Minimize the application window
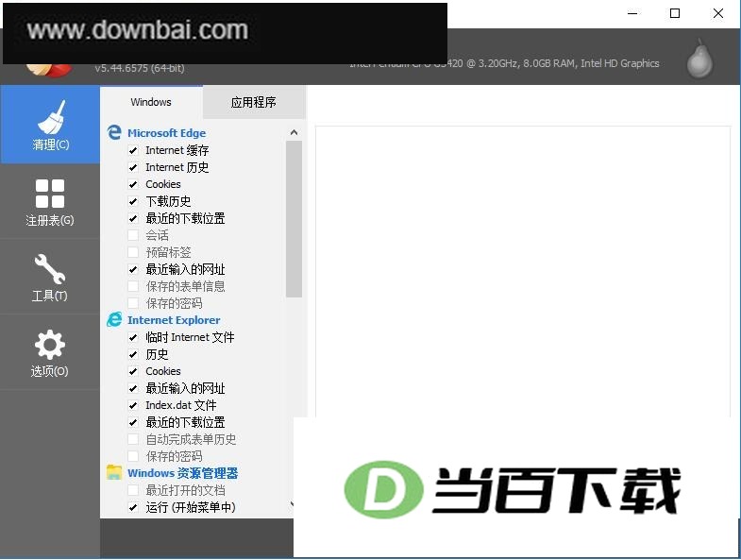 [x=632, y=13]
